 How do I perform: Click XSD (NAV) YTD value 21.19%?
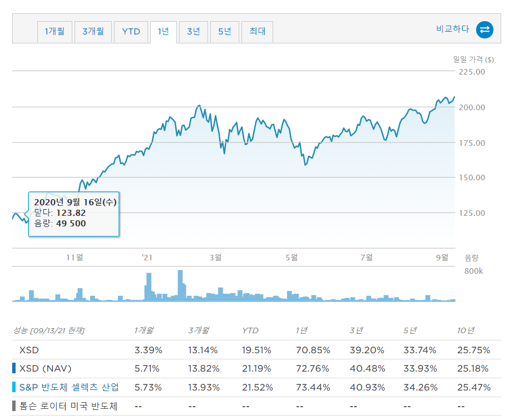click(256, 368)
